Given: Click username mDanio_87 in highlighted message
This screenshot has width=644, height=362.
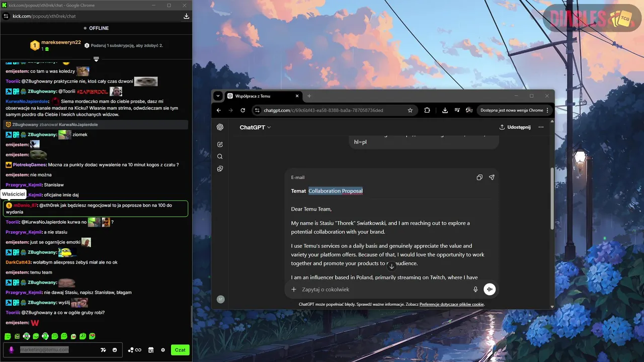Looking at the screenshot, I should [x=25, y=205].
